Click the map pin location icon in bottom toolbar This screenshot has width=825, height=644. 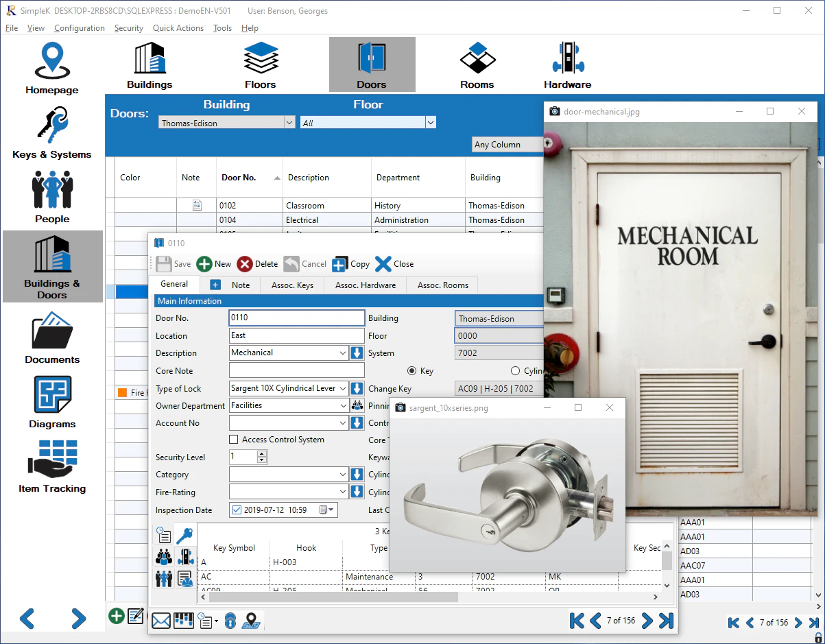point(252,621)
